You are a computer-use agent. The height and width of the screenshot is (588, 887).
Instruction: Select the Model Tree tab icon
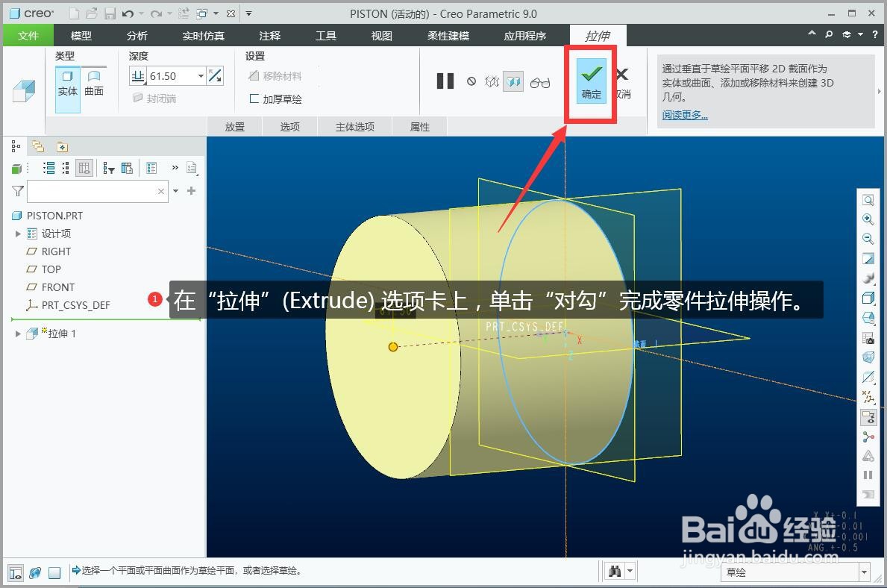pos(16,146)
